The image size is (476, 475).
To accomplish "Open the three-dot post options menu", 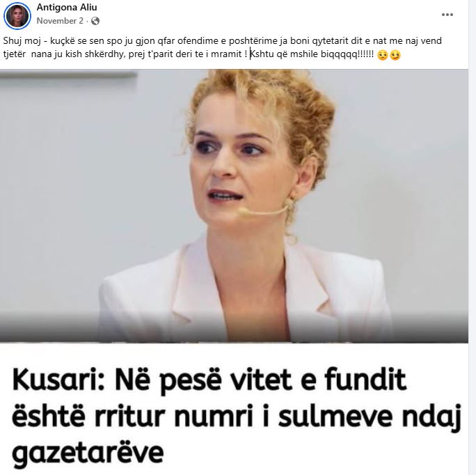I will (447, 15).
